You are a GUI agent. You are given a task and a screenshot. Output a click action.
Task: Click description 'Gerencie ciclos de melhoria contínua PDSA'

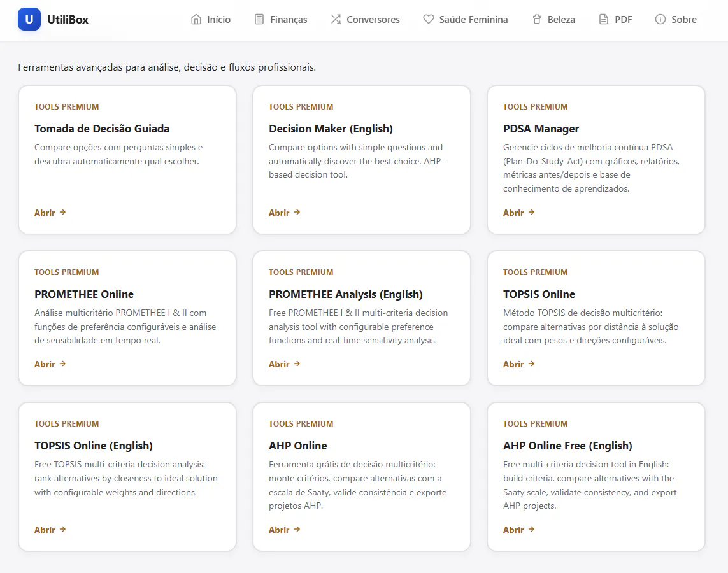click(x=591, y=168)
